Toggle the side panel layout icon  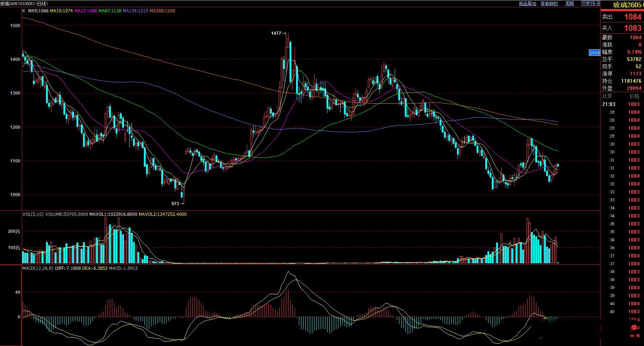(x=597, y=3)
